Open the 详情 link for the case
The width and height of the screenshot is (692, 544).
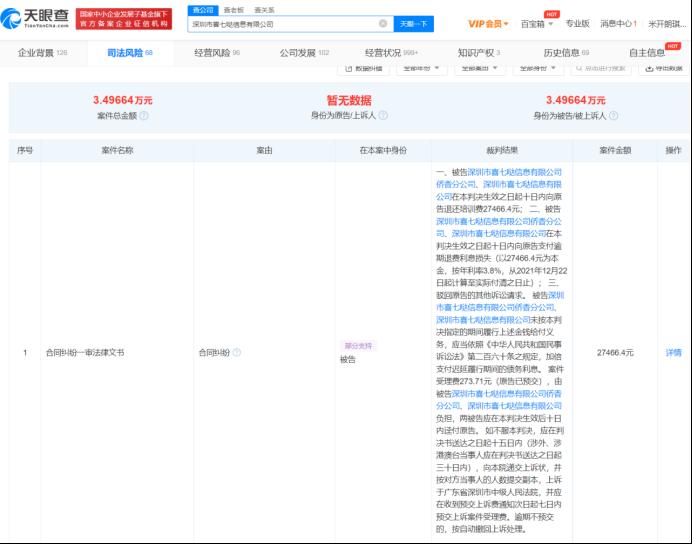click(x=673, y=353)
